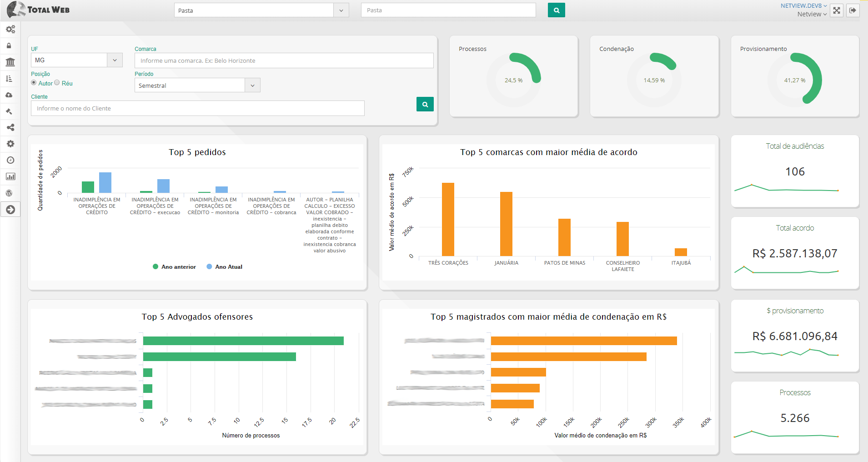Click the top bar green search button
This screenshot has height=462, width=868.
[x=556, y=10]
